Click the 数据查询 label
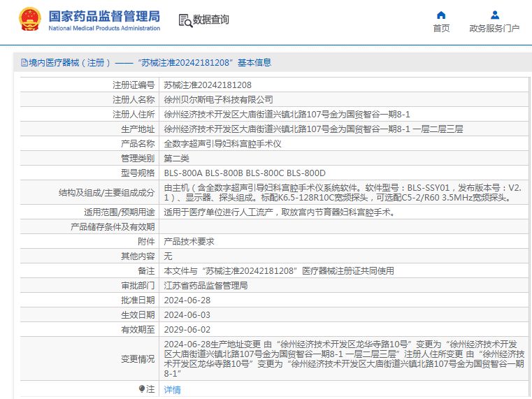 point(210,20)
